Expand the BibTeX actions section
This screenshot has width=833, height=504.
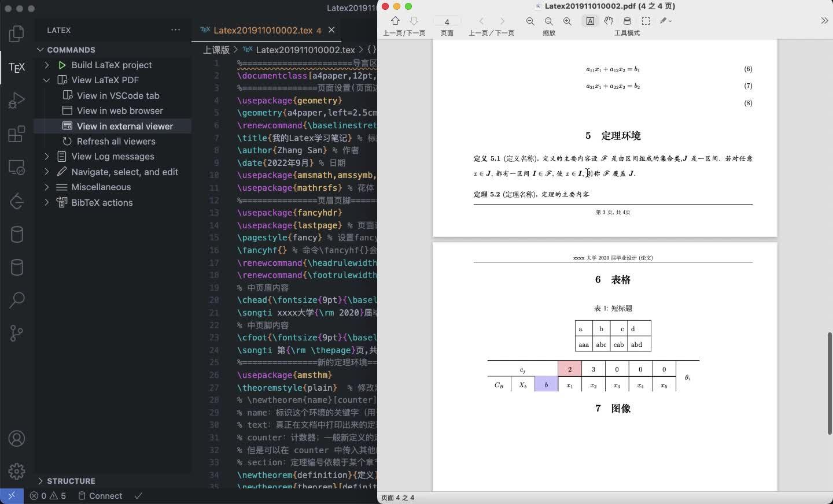point(47,202)
